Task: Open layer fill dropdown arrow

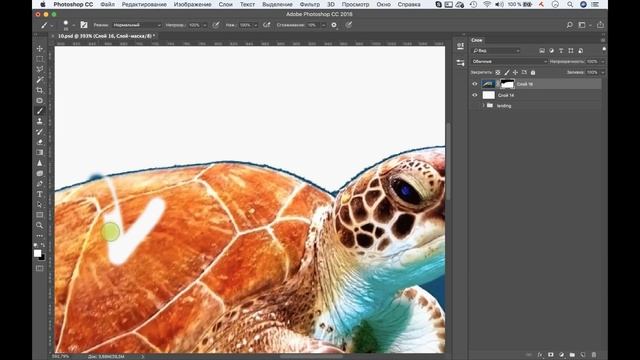Action: [x=602, y=72]
